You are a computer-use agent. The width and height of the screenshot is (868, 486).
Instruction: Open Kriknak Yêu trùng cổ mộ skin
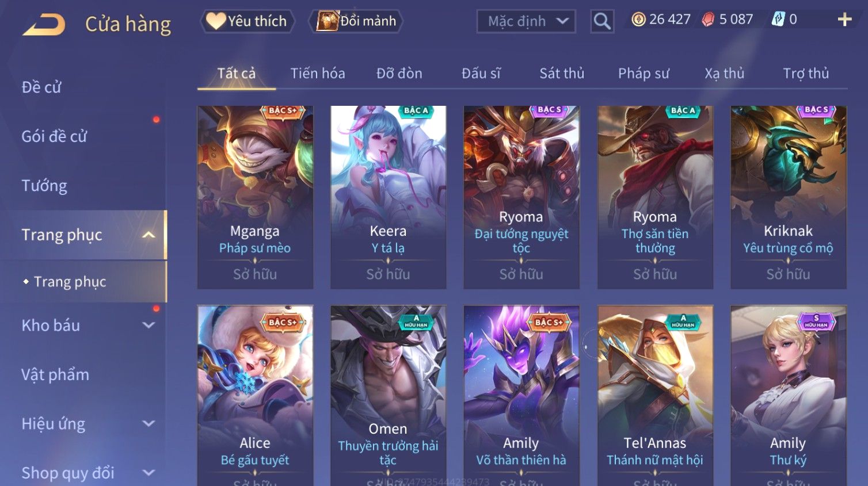click(x=788, y=197)
